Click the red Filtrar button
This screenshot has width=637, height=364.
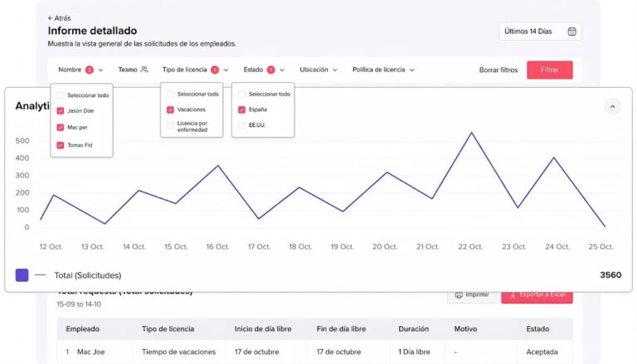550,70
